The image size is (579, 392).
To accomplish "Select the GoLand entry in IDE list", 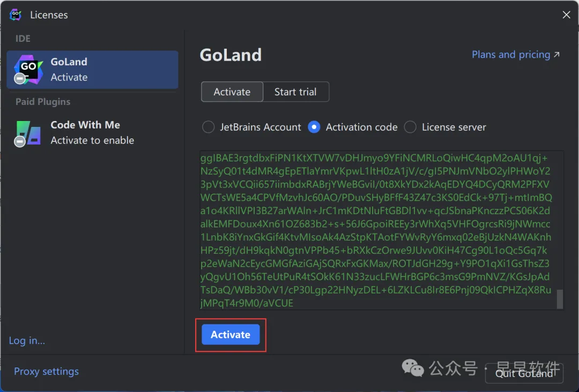I will [x=93, y=70].
